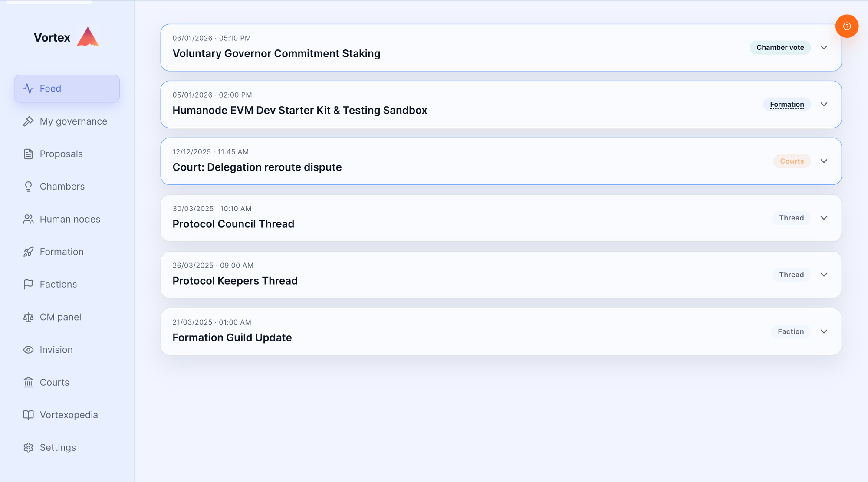Expand Voluntary Governor Commitment Staking card
This screenshot has width=868, height=482.
824,47
